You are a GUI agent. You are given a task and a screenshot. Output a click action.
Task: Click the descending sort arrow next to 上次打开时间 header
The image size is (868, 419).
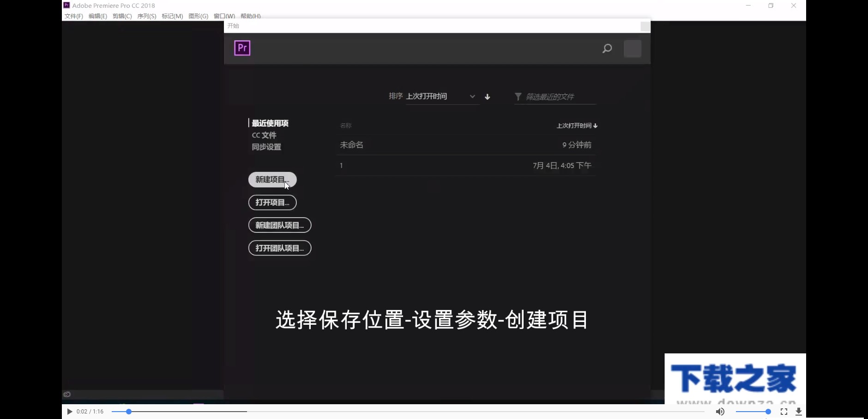point(596,125)
